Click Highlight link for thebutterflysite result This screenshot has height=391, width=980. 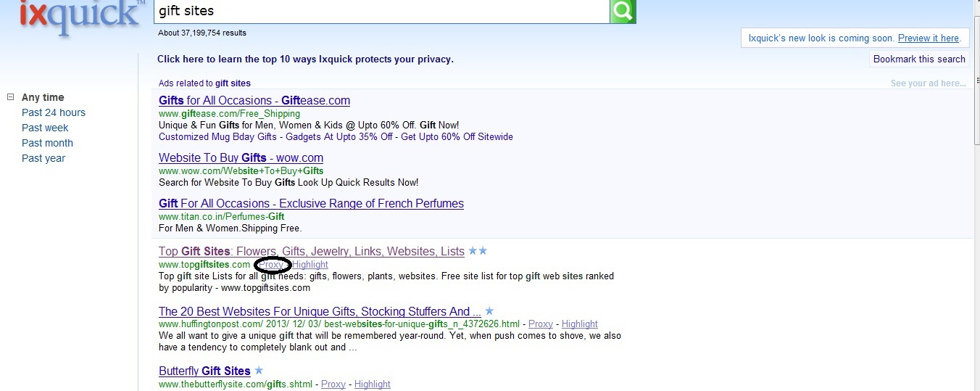tap(373, 384)
